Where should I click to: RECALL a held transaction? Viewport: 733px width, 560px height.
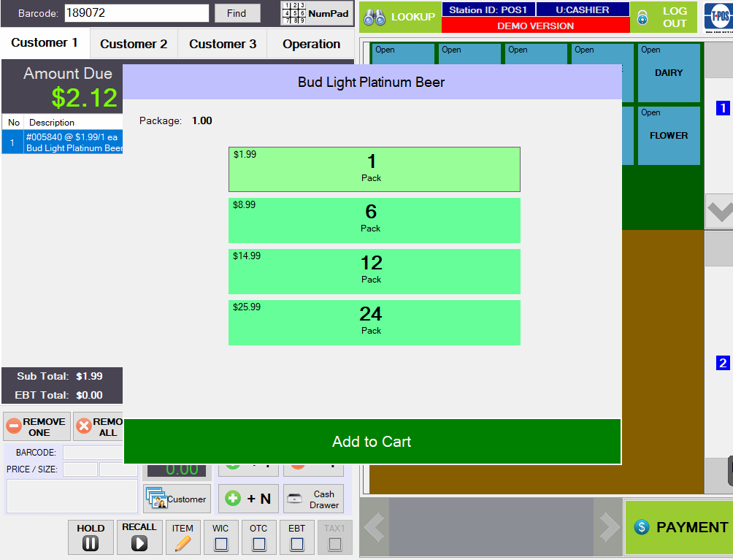point(139,537)
